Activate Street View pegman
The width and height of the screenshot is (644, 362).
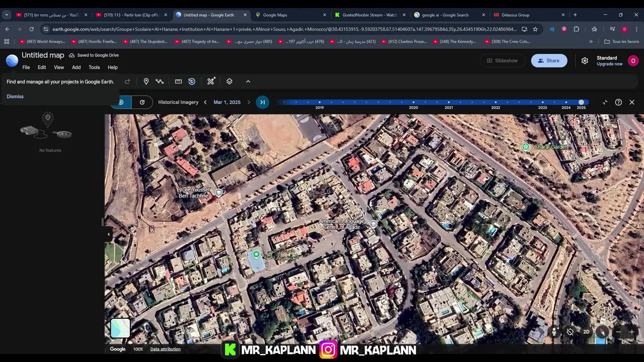pyautogui.click(x=554, y=332)
